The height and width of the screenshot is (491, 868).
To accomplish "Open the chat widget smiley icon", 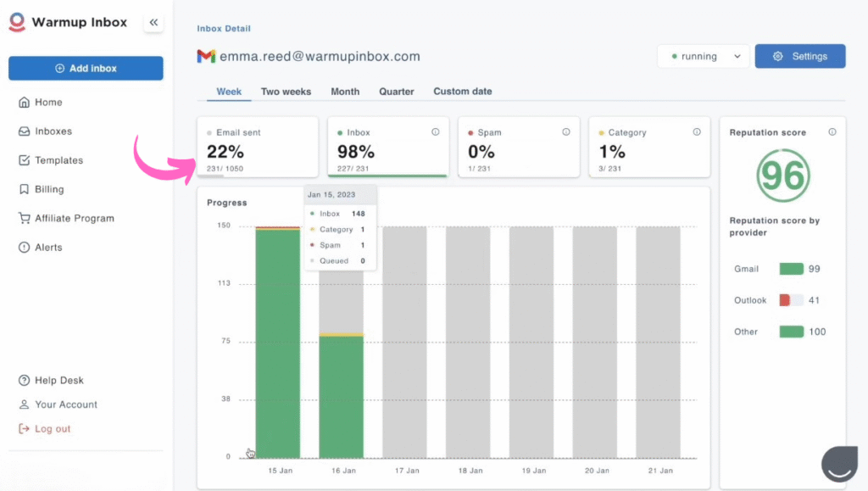I will point(839,463).
